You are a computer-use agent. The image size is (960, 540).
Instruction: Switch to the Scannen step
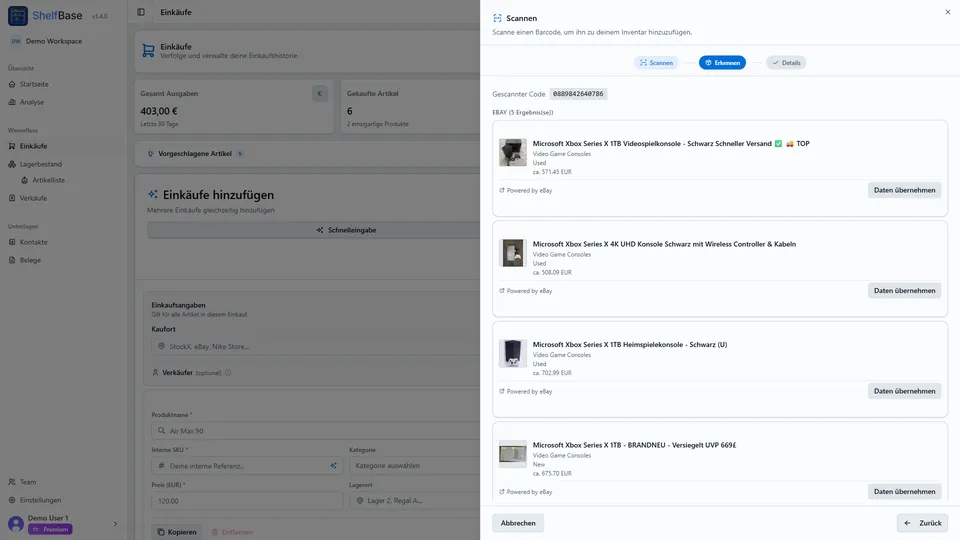(656, 63)
